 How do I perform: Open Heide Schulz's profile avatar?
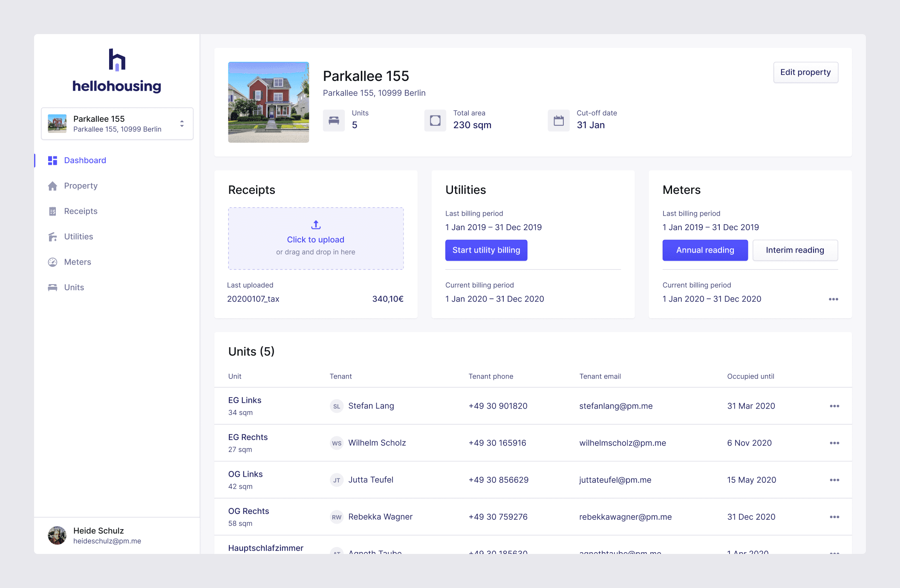point(57,535)
